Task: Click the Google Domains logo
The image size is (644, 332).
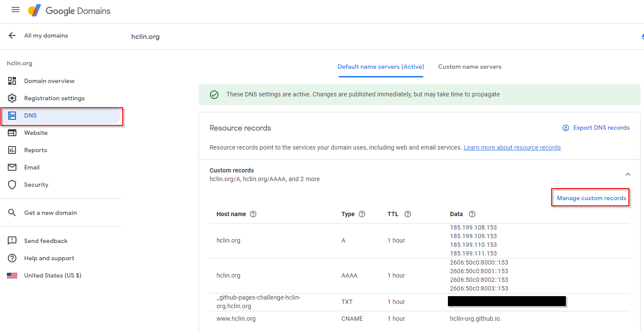Action: tap(69, 11)
